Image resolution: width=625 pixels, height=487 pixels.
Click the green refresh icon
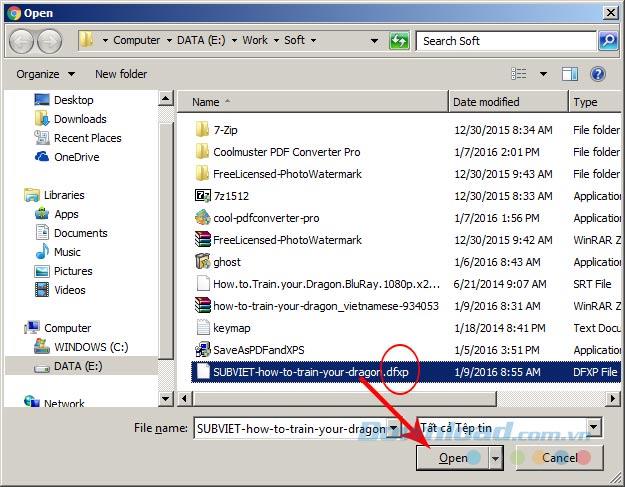pyautogui.click(x=400, y=41)
